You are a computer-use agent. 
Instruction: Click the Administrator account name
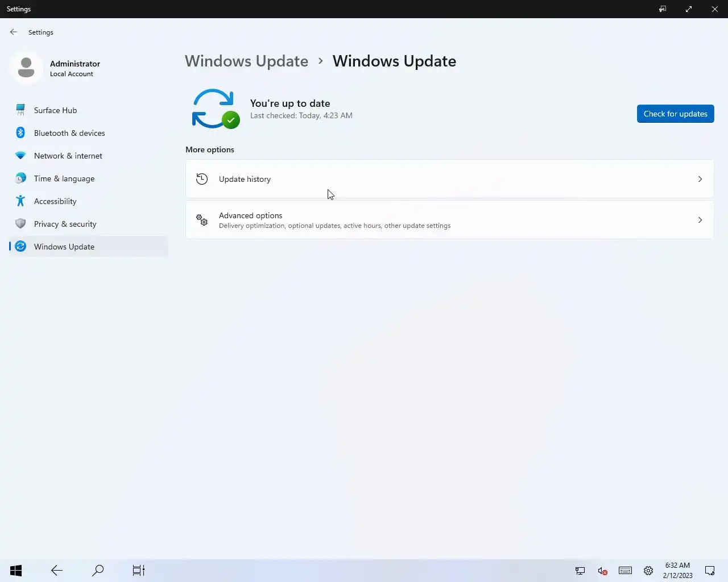[x=75, y=64]
